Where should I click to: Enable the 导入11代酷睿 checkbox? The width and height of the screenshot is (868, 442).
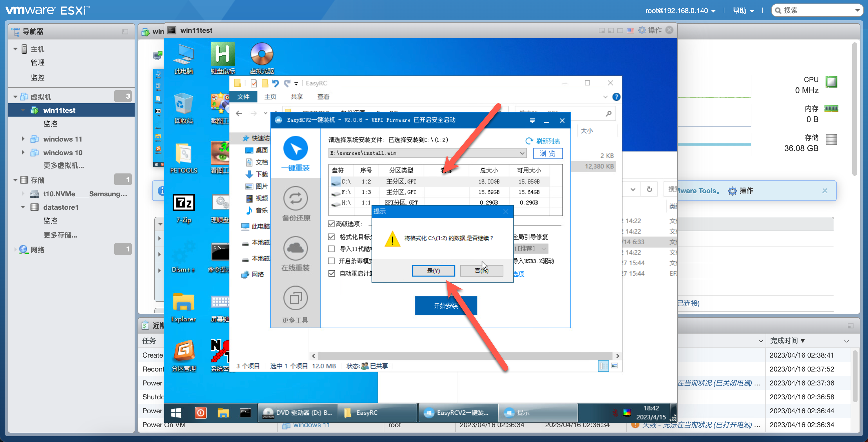tap(331, 249)
